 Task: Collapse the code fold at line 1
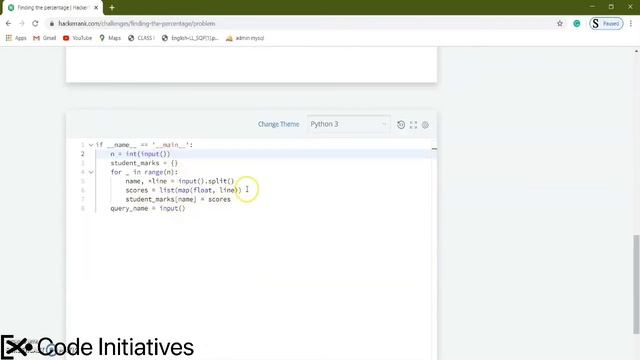tap(91, 145)
